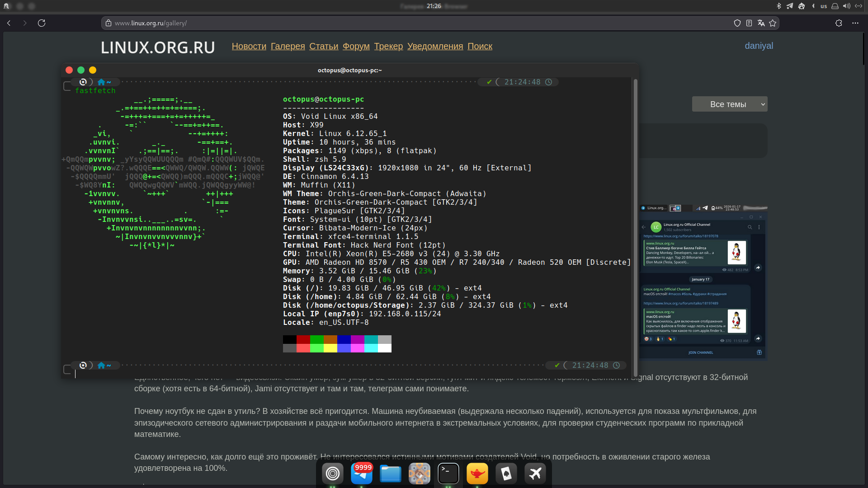The width and height of the screenshot is (868, 488).
Task: Open Telegram from the dock
Action: [x=361, y=474]
